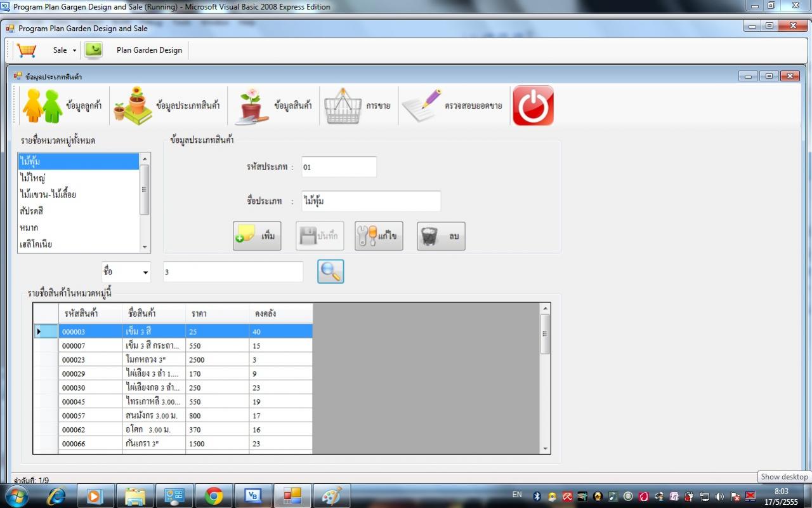Open Google Chrome from the taskbar
The height and width of the screenshot is (508, 812).
click(213, 495)
